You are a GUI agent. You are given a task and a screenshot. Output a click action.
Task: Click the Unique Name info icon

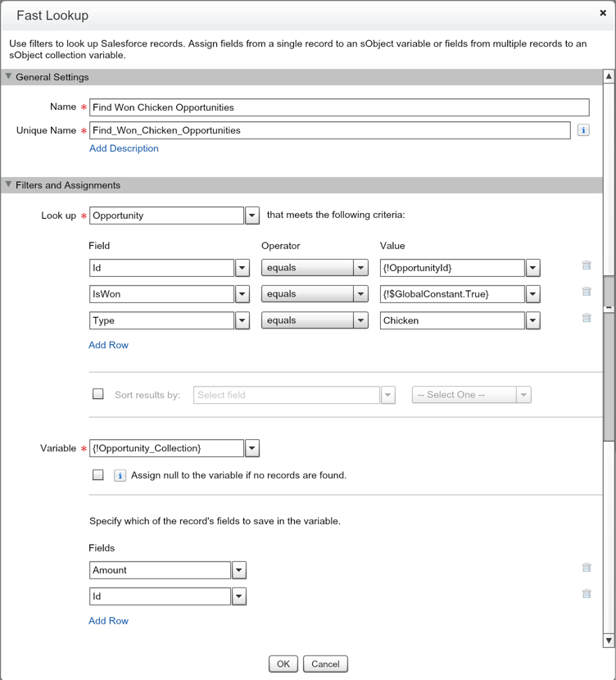coord(583,130)
